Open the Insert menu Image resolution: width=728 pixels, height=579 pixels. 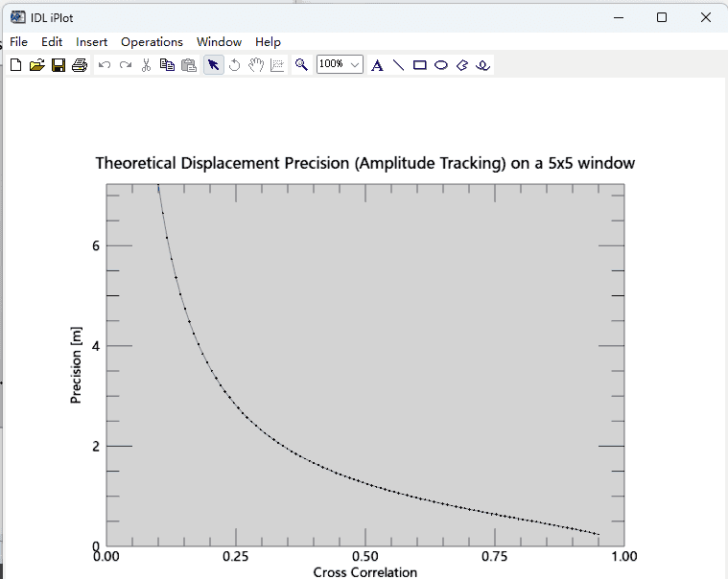(92, 42)
